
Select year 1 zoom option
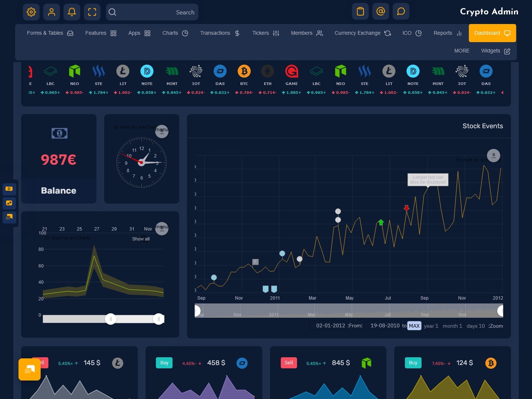tap(431, 326)
